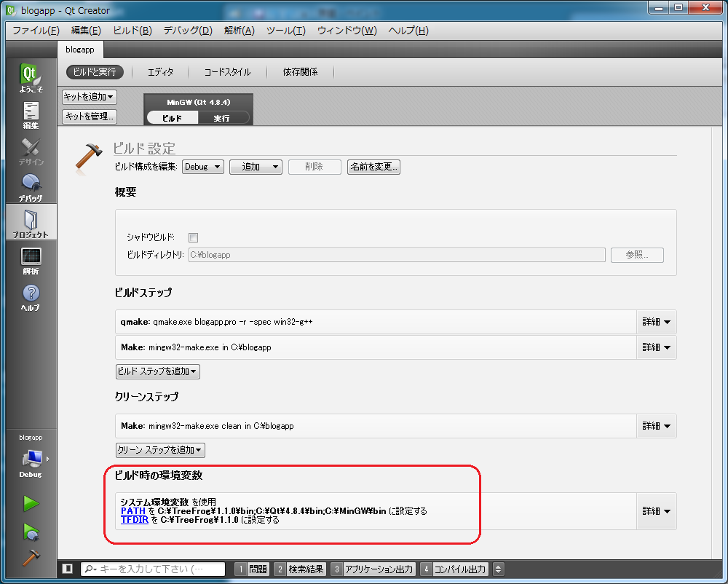
Task: Select the blogapp project tab
Action: coord(80,50)
